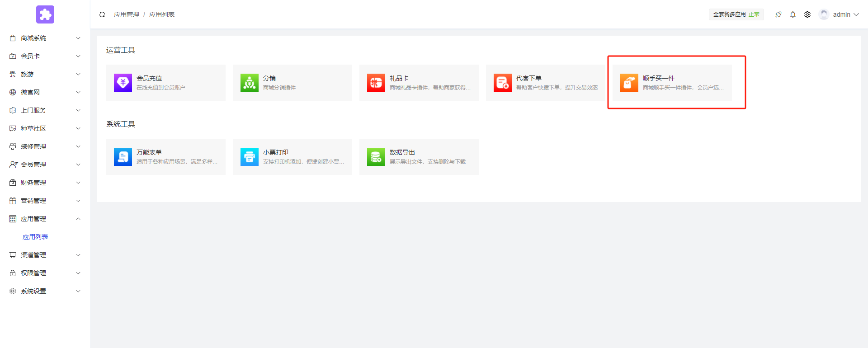This screenshot has width=868, height=348.
Task: Expand the 财务管理 chevron
Action: (78, 183)
